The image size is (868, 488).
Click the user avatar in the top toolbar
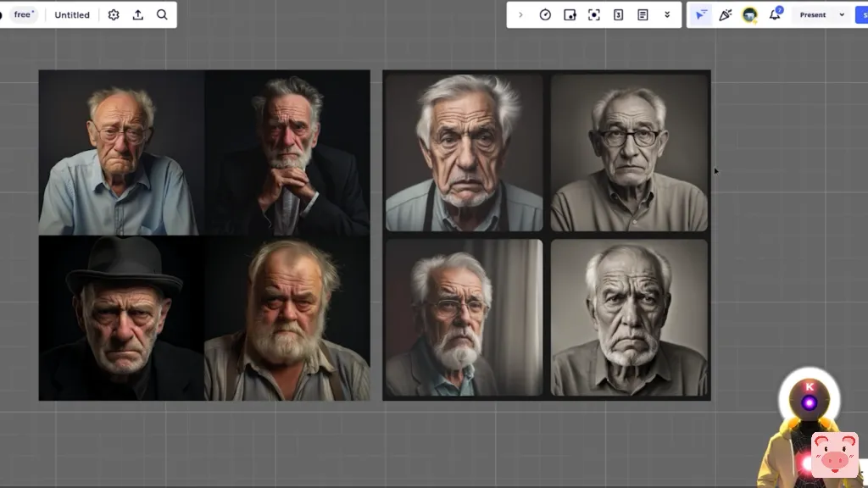pyautogui.click(x=749, y=15)
